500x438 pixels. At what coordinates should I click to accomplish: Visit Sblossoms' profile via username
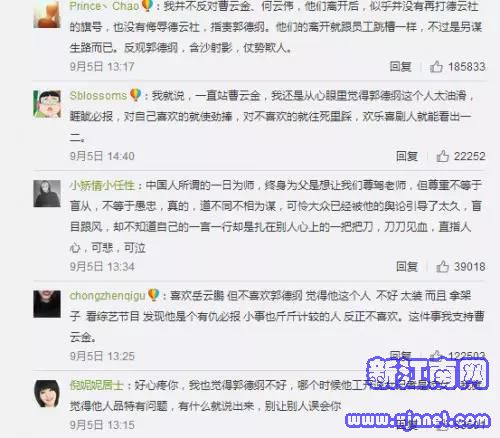pos(98,96)
